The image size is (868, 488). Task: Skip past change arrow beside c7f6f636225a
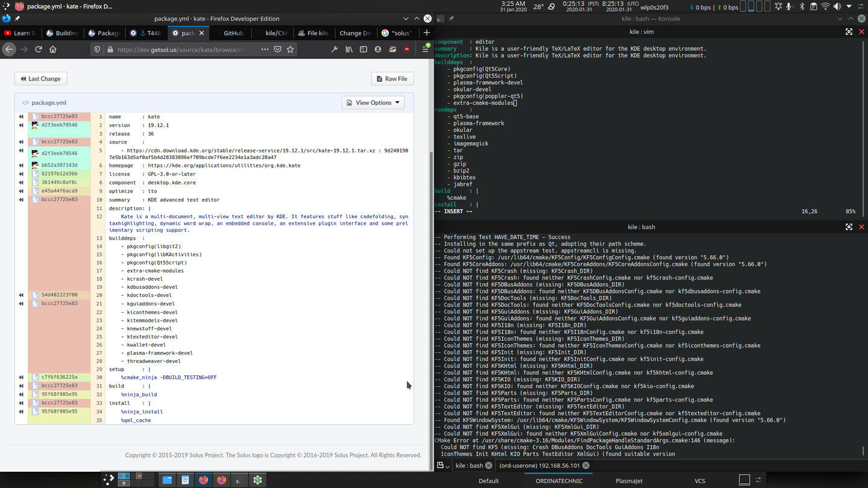pos(21,377)
